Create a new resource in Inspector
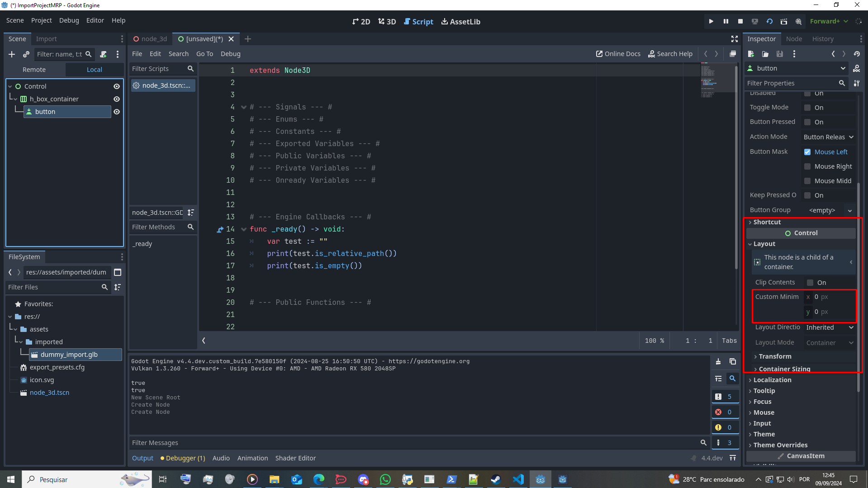This screenshot has width=868, height=488. pyautogui.click(x=751, y=54)
